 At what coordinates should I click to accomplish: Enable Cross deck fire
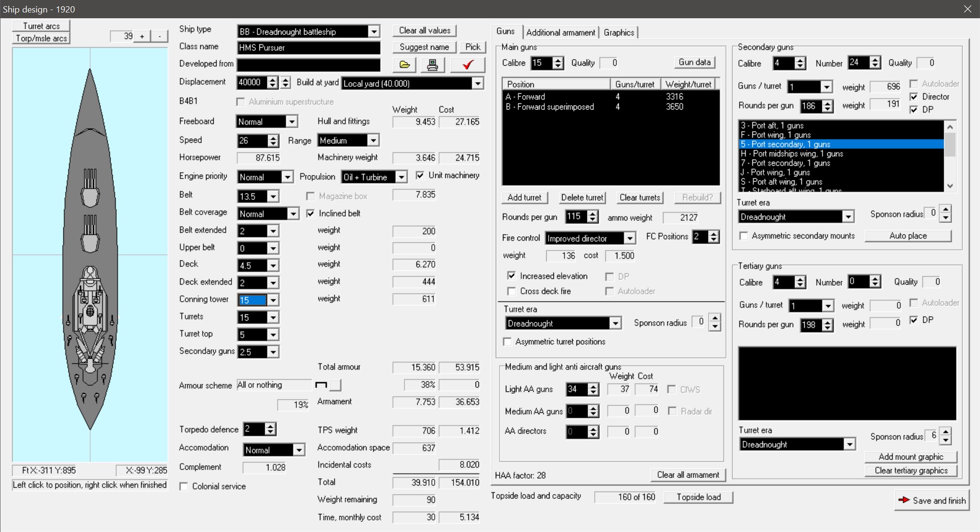click(x=512, y=291)
